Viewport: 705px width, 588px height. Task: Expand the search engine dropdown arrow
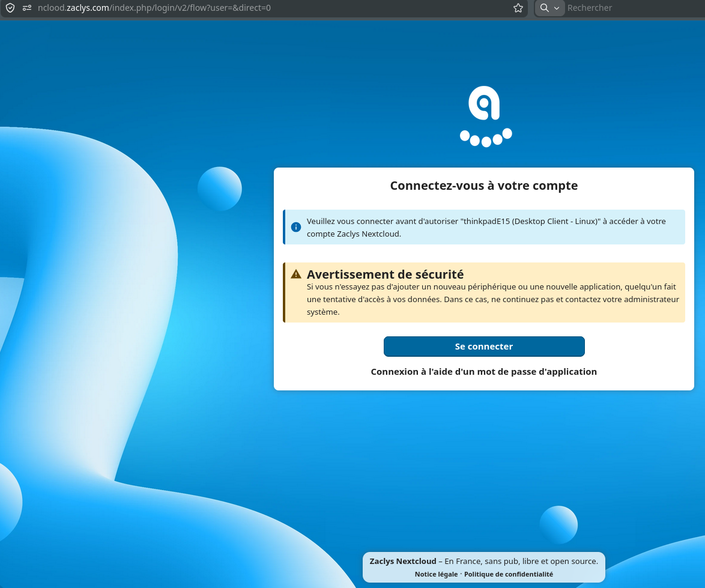tap(557, 8)
